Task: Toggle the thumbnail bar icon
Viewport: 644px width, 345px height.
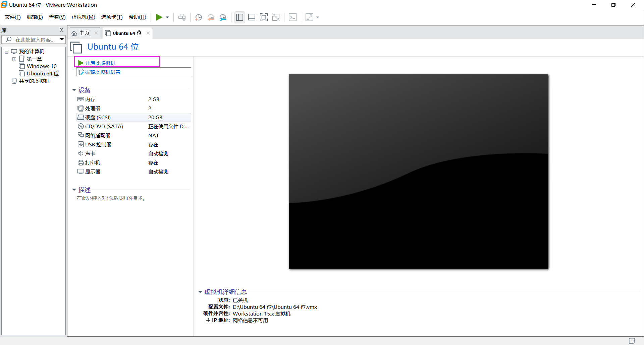Action: (252, 17)
